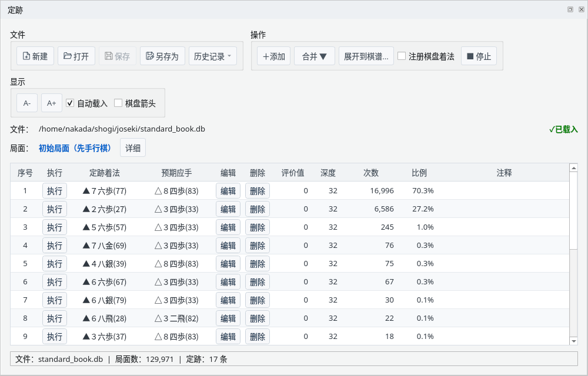Edit row 8 move ▲6八飛(28)

coord(228,318)
